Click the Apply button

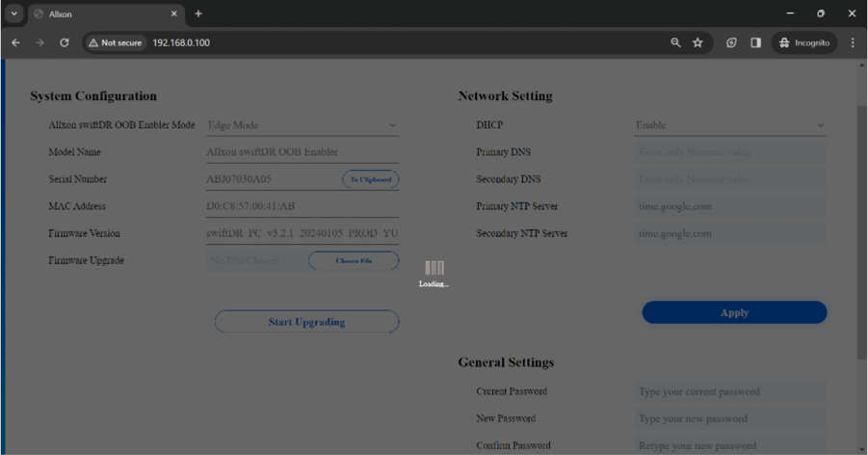click(x=735, y=312)
